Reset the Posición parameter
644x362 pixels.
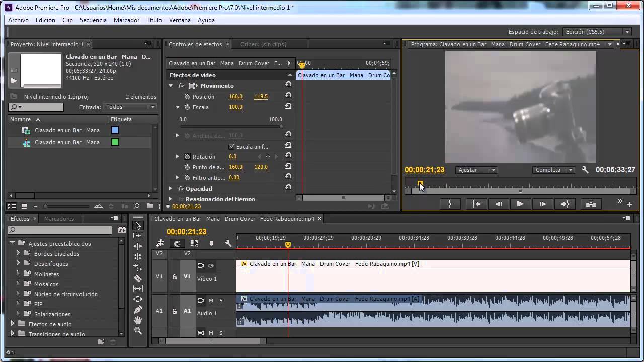(288, 96)
